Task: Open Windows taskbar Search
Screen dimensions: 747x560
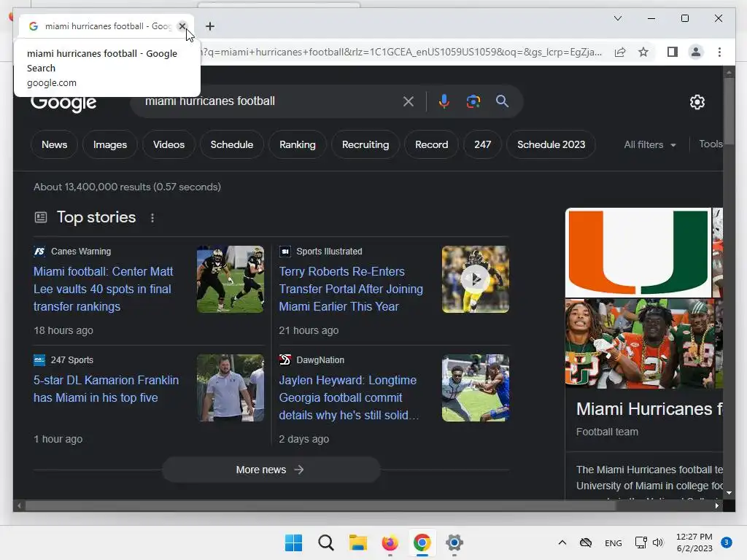Action: [326, 542]
